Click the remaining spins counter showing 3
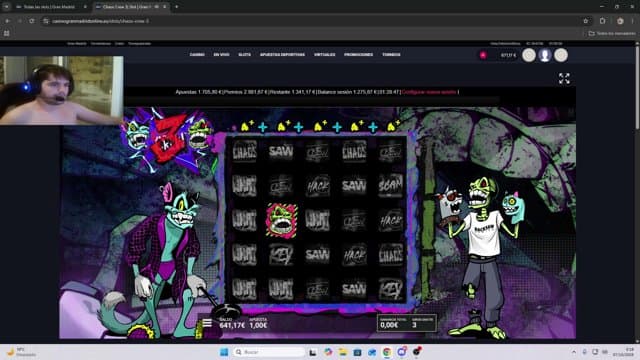The image size is (640, 360). coord(422,323)
